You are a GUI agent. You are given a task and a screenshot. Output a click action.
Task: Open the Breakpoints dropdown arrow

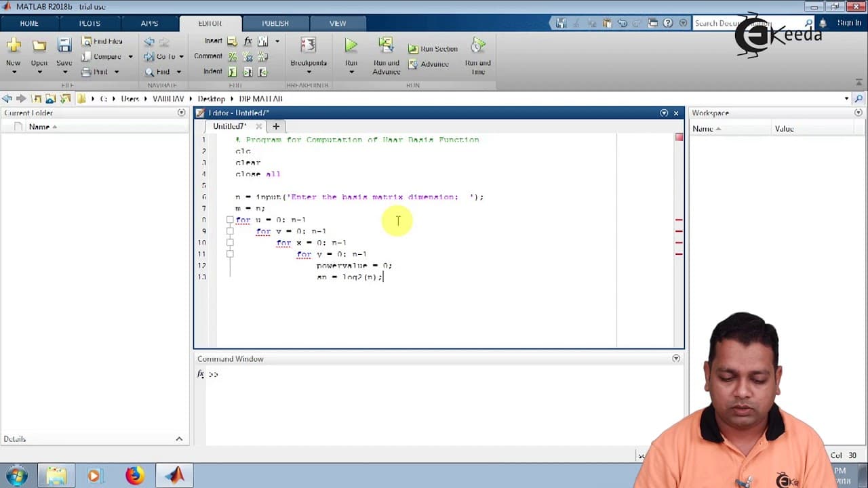click(x=309, y=72)
